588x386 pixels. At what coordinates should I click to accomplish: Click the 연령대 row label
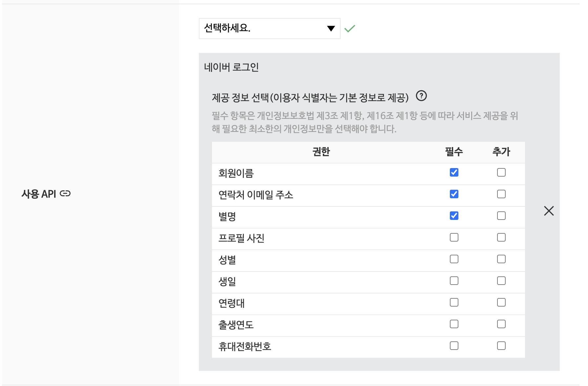[232, 303]
